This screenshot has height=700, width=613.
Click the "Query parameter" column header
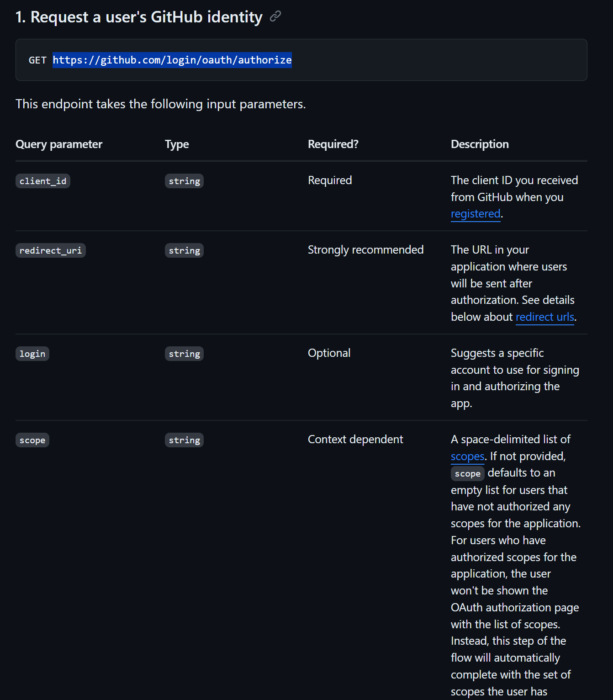coord(59,144)
